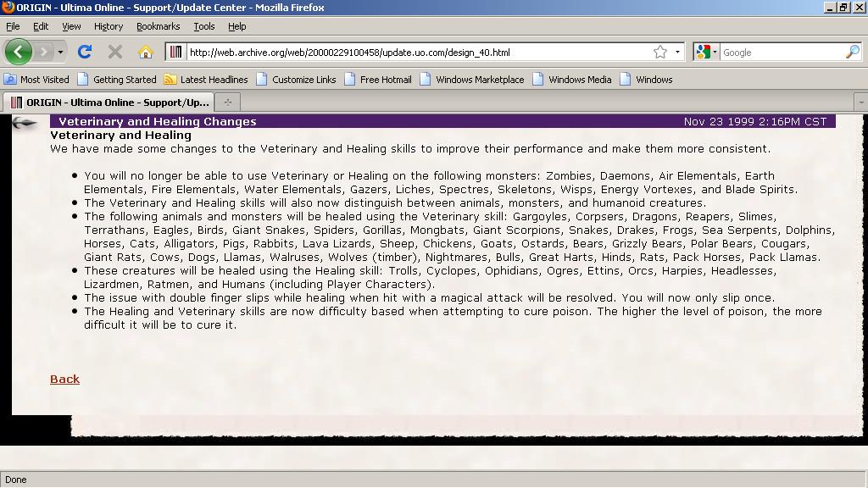The width and height of the screenshot is (868, 488).
Task: Open the back/forward history dropdown
Action: [x=60, y=52]
